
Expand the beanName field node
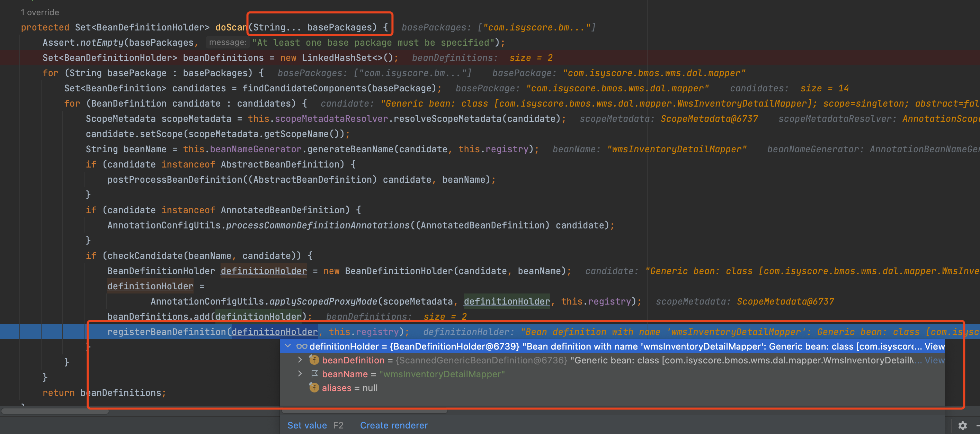[x=300, y=374]
